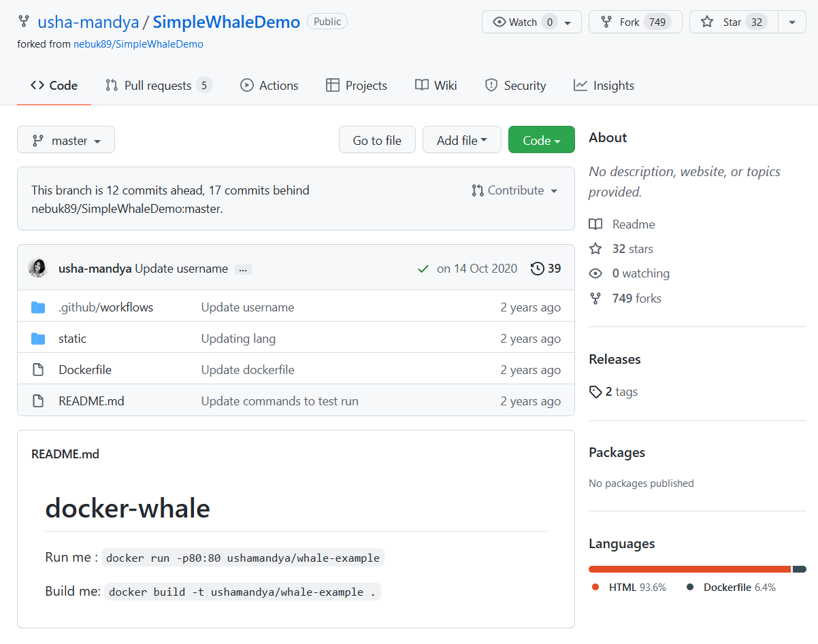The width and height of the screenshot is (818, 644).
Task: Open the SimpleWhaleDemo repository link
Action: click(x=226, y=22)
